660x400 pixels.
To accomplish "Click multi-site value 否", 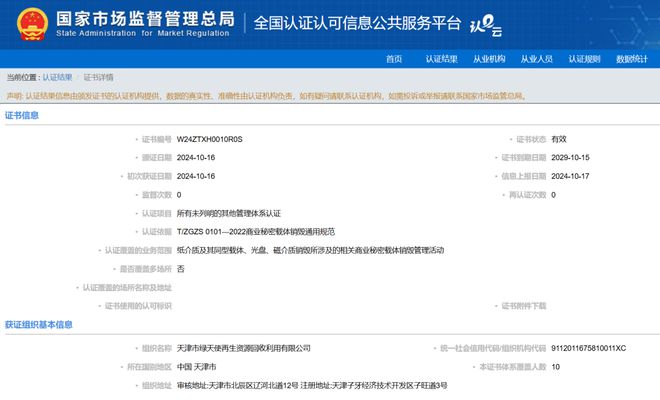I will (x=181, y=269).
